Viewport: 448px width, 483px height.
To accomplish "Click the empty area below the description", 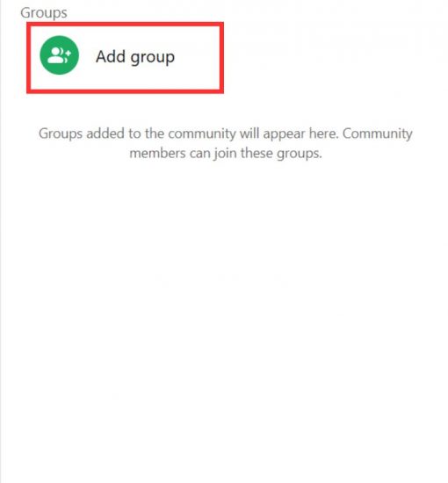I will tap(224, 308).
